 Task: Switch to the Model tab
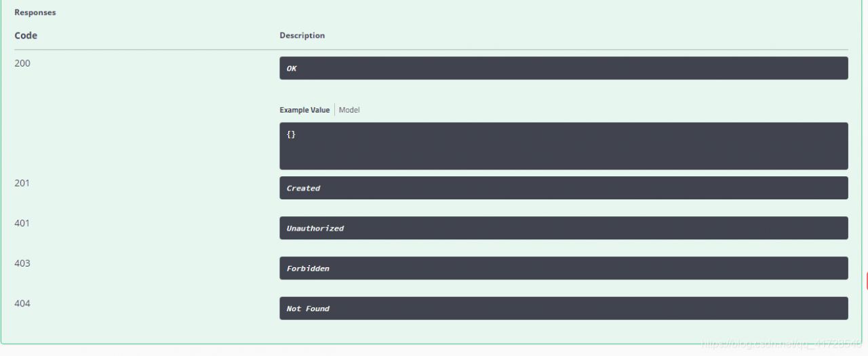click(x=349, y=110)
